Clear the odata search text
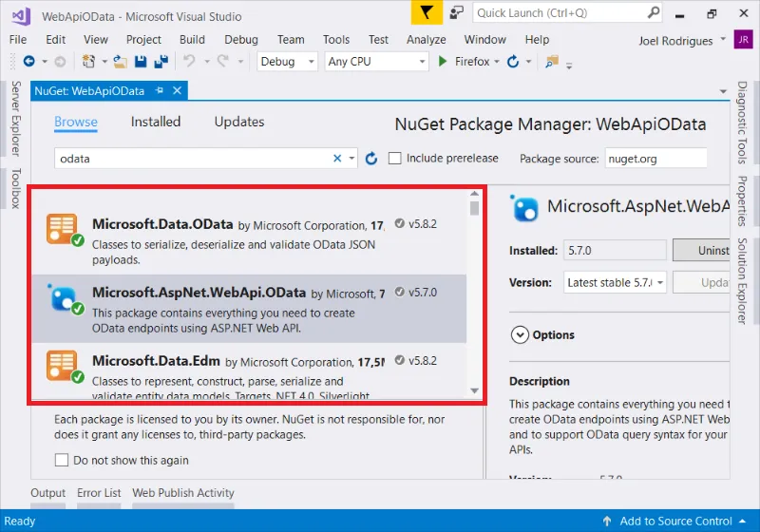This screenshot has height=532, width=760. click(337, 159)
